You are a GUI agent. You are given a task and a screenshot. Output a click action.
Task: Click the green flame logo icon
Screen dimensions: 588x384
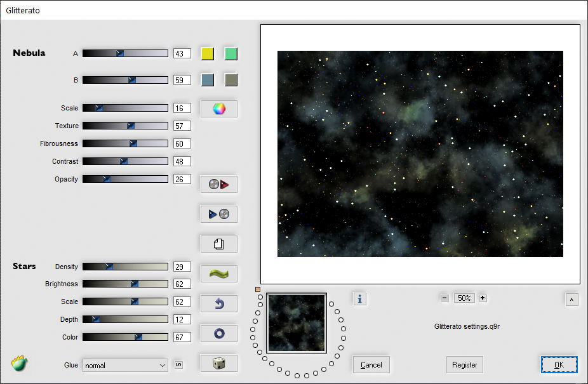pyautogui.click(x=20, y=362)
